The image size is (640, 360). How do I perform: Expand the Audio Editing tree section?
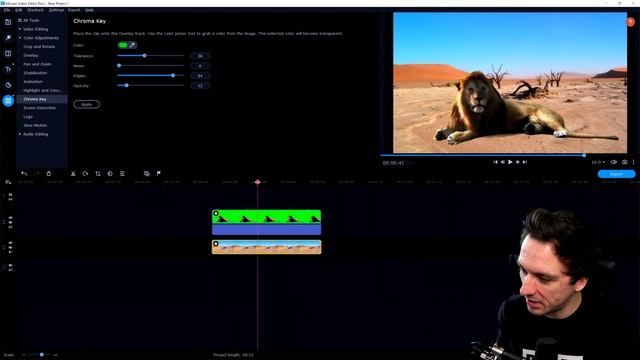point(20,134)
